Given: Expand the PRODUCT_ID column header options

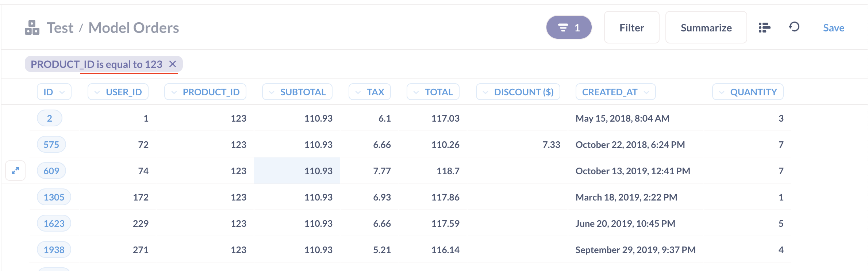Looking at the screenshot, I should pos(205,92).
